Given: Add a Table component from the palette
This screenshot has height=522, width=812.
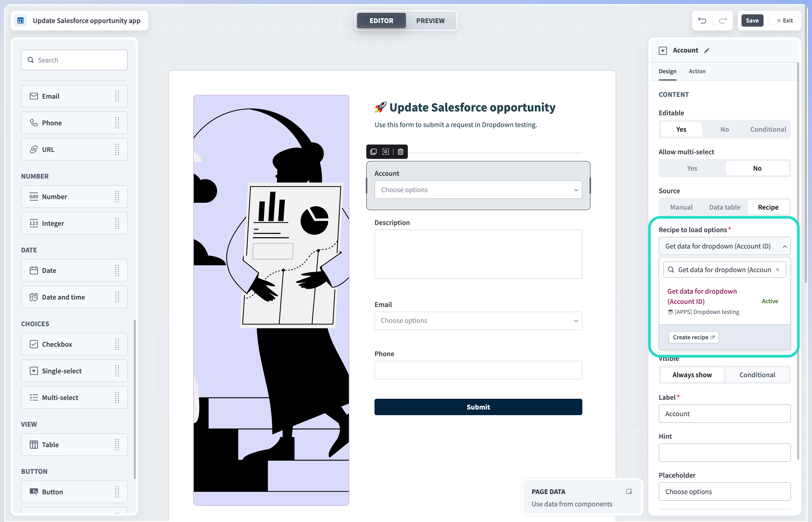Looking at the screenshot, I should point(74,445).
